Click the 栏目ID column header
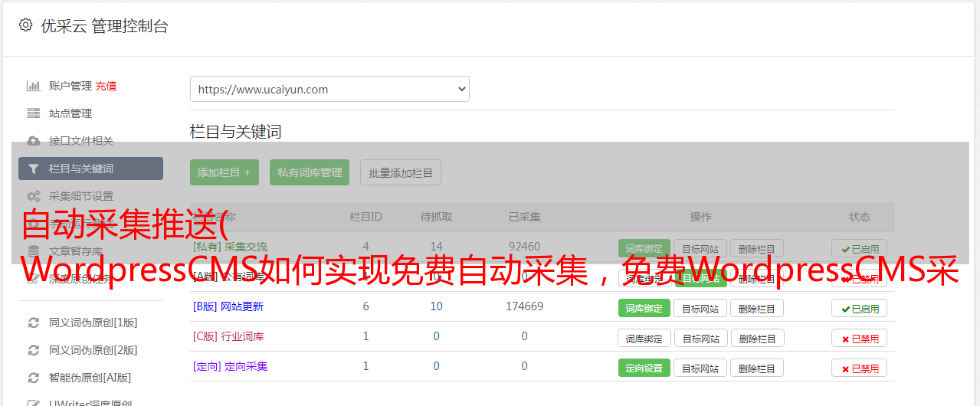 click(365, 217)
